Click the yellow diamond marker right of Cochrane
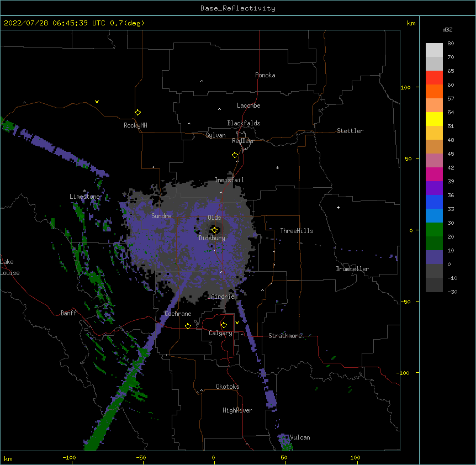The image size is (476, 465). (x=188, y=326)
